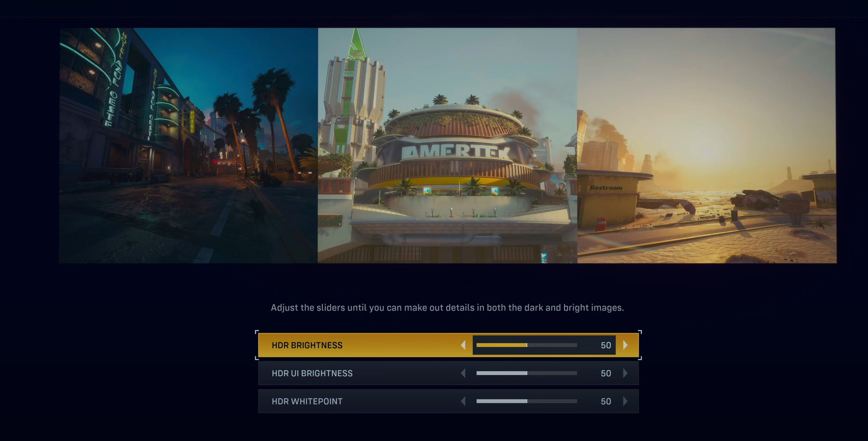Increase HDR Brightness with right arrow
The image size is (868, 441).
tap(625, 345)
